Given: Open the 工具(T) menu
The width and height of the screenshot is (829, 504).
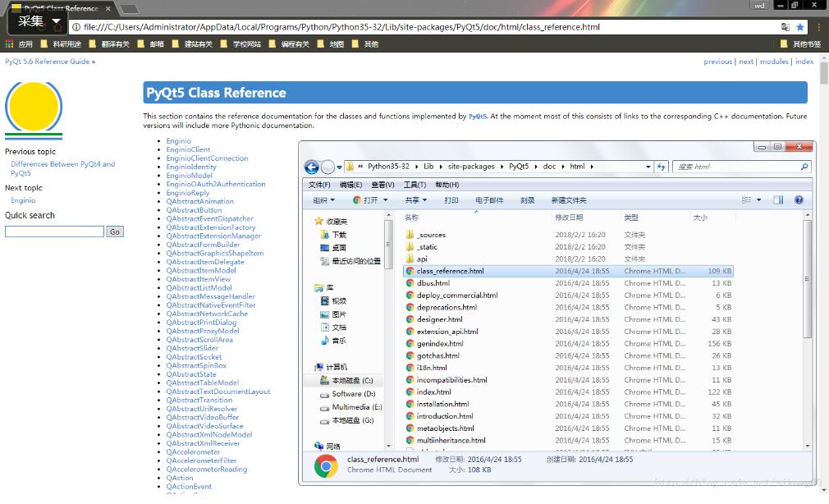Looking at the screenshot, I should (x=414, y=185).
